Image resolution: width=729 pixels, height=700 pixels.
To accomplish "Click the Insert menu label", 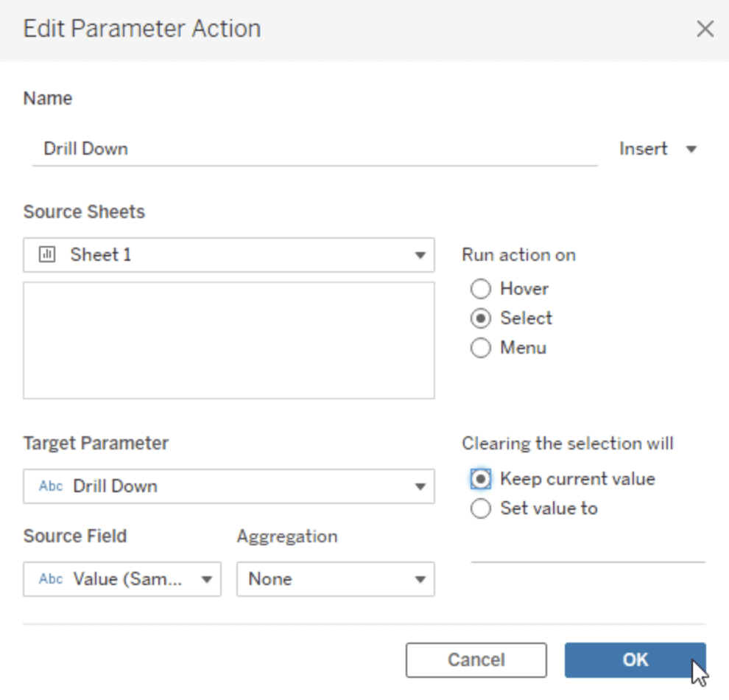I will coord(644,149).
